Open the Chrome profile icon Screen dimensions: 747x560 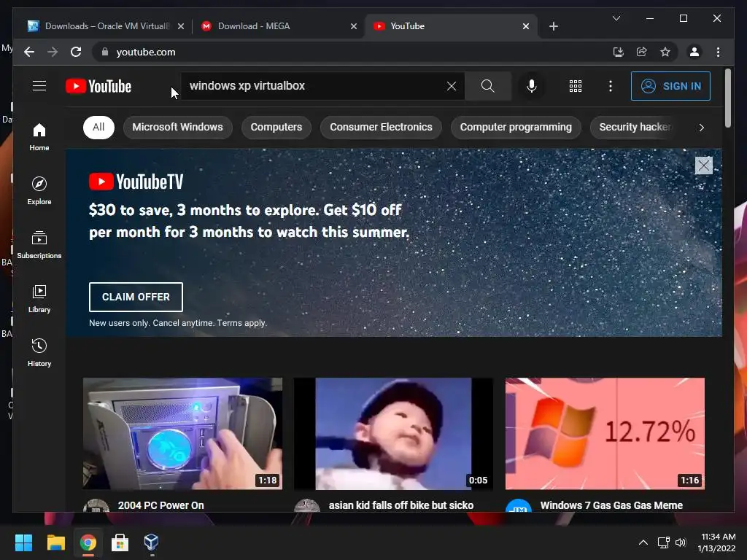point(694,52)
